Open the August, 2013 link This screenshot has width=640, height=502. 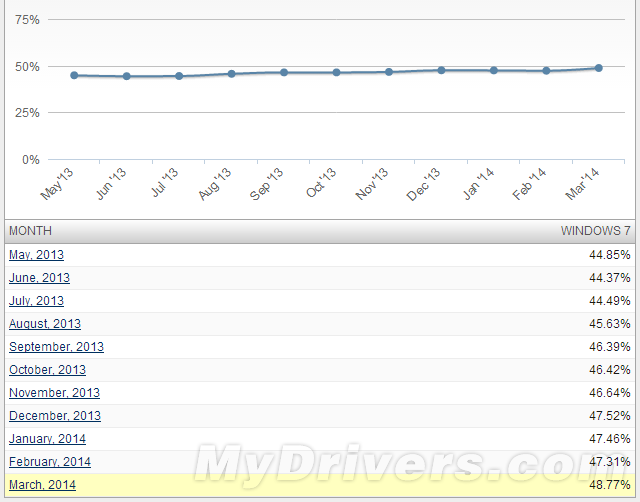tap(45, 324)
